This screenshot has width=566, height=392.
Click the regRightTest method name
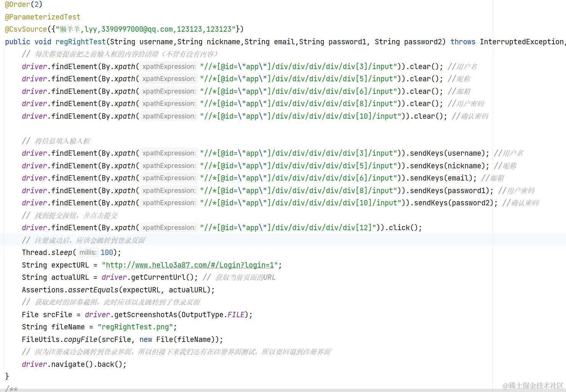[x=80, y=42]
